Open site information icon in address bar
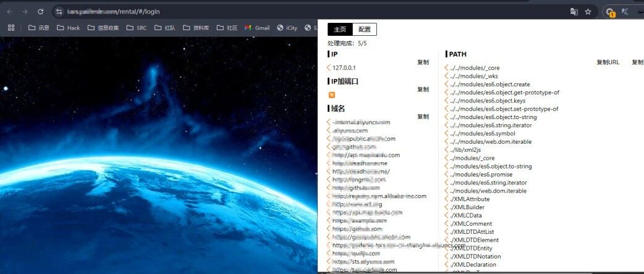Viewport: 644px width, 274px height. tap(59, 12)
